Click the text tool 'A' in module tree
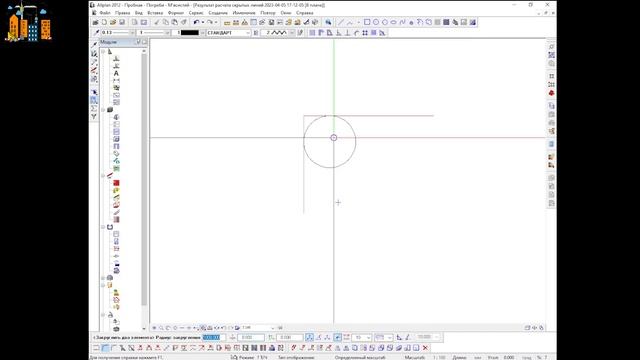The width and height of the screenshot is (640, 360). pyautogui.click(x=116, y=73)
